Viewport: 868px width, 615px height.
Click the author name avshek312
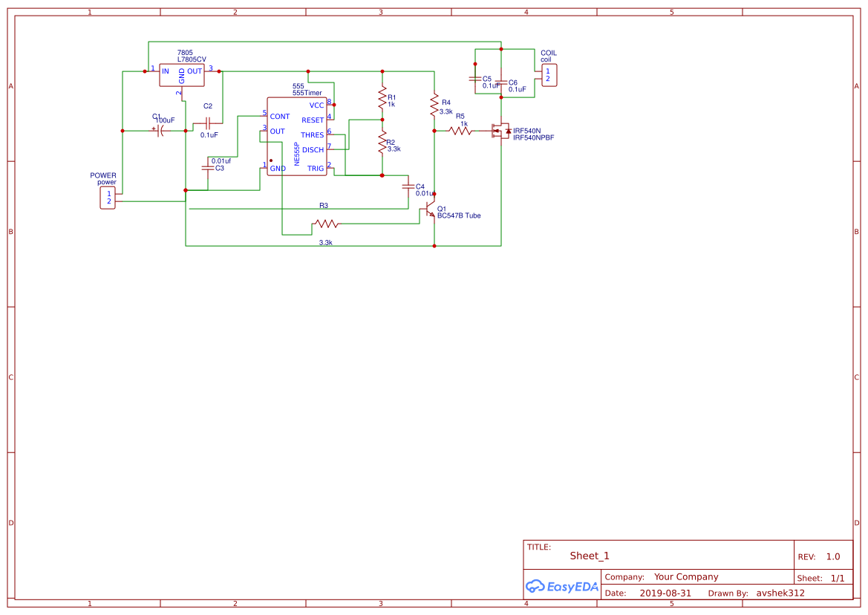pos(780,593)
